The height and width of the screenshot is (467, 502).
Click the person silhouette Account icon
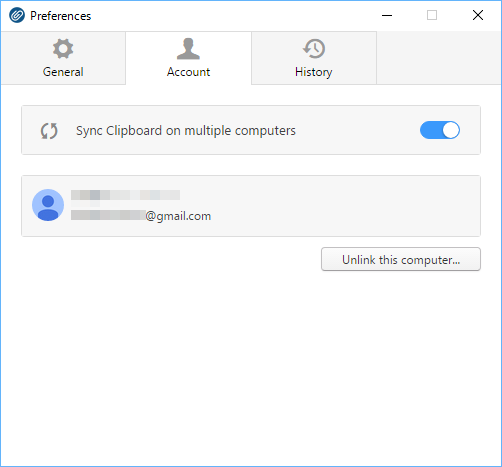pos(188,49)
